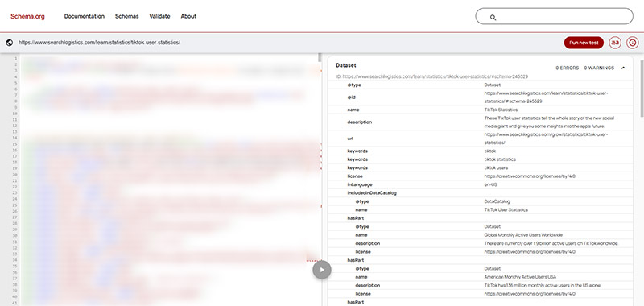Screen dimensions: 644x306
Task: Click the globe icon beside the tested URL
Action: [10, 43]
